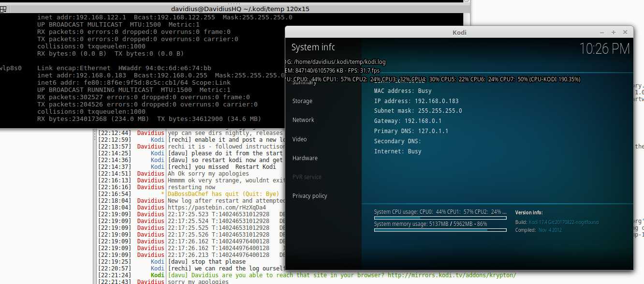Open the Storage section in Kodi System info

click(x=302, y=101)
